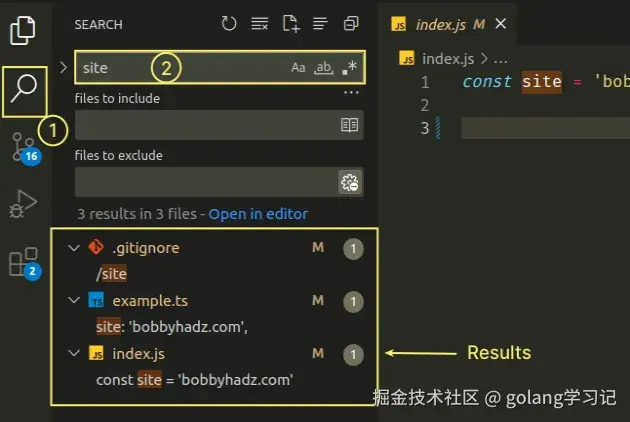Screen dimensions: 630x422
Task: Click the Open in editor link
Action: 258,214
